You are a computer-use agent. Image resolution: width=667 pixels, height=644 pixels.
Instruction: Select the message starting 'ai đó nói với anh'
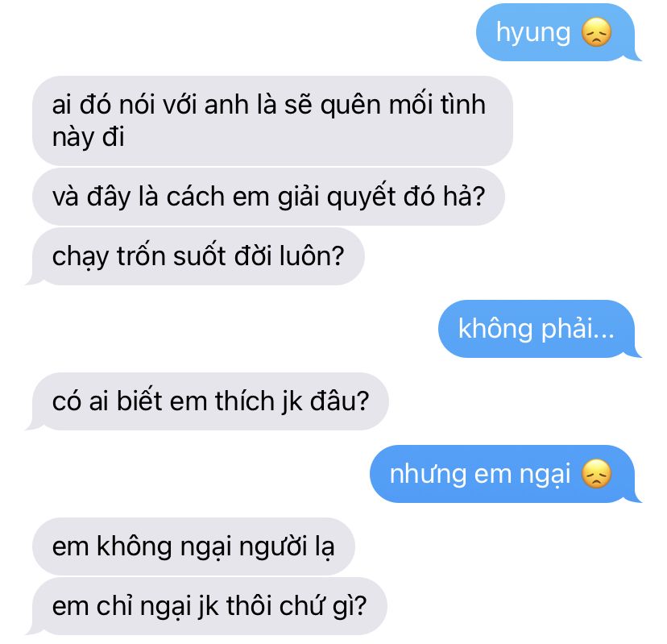click(272, 121)
